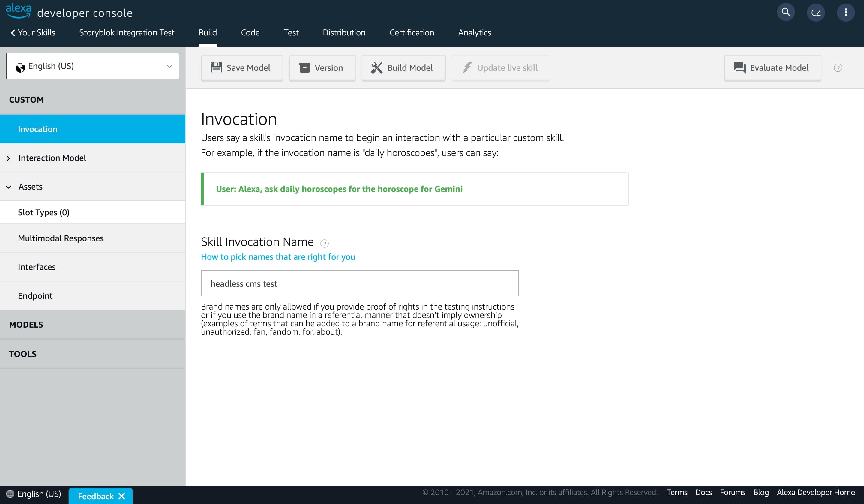Open the Distribution tab
The width and height of the screenshot is (864, 504).
pos(344,33)
